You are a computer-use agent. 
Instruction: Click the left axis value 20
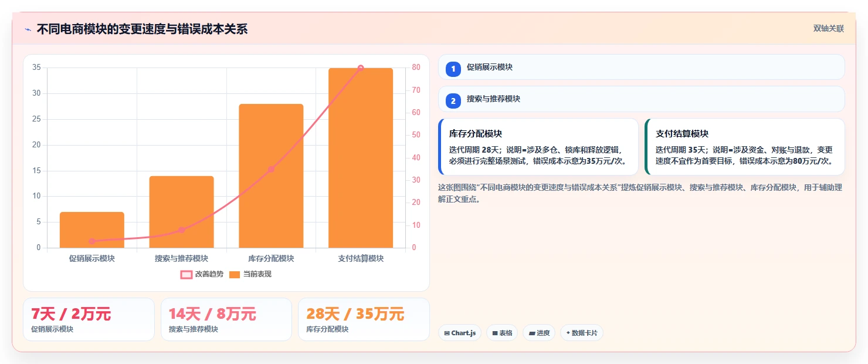(x=36, y=144)
